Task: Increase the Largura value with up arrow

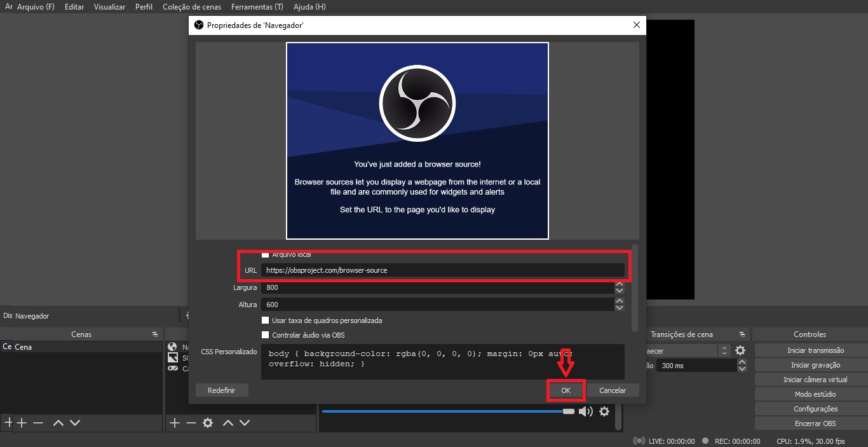Action: coord(620,285)
